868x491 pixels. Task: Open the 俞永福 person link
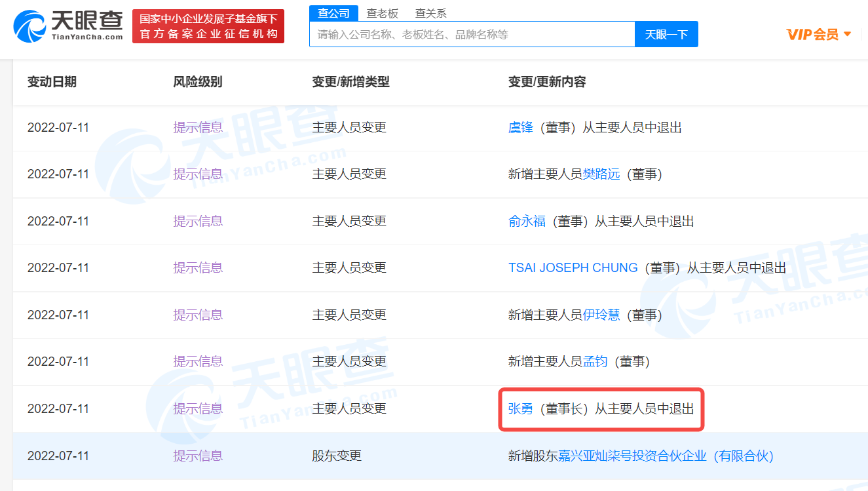pyautogui.click(x=527, y=222)
